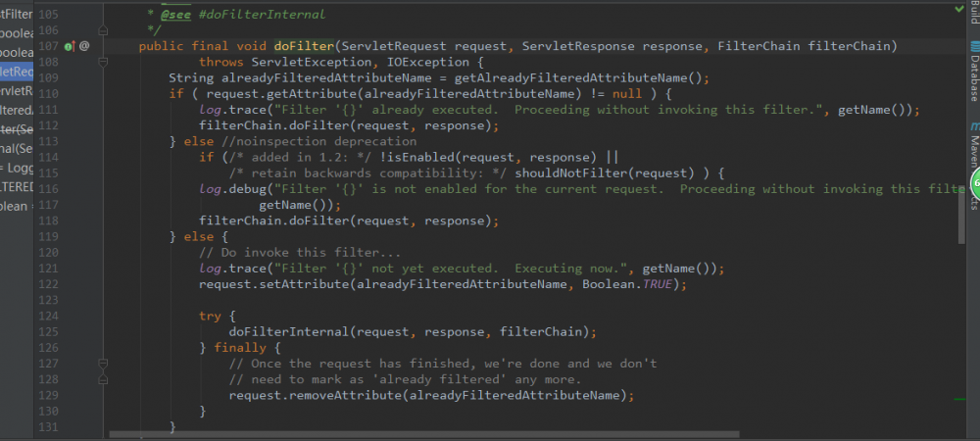
Task: Click the 'try' keyword on line 124
Action: (x=210, y=317)
